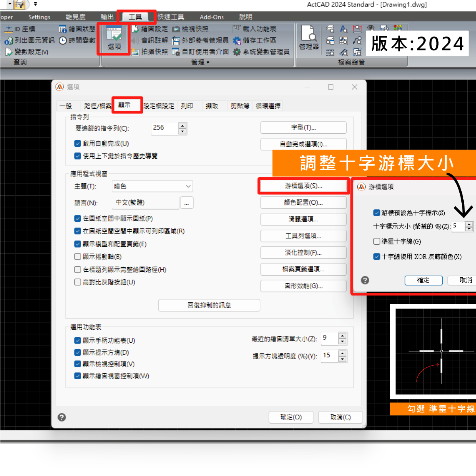Enable the 高對比灰階按鈕(U) checkbox

click(78, 282)
